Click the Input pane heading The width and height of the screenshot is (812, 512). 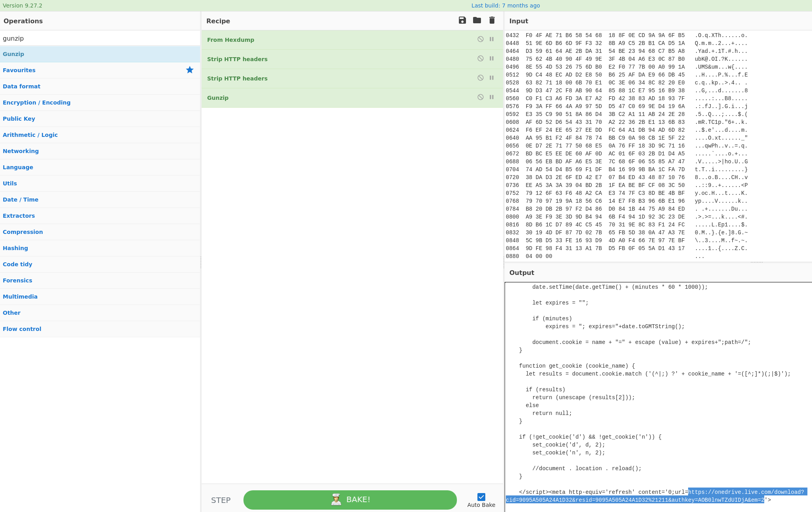tap(518, 21)
